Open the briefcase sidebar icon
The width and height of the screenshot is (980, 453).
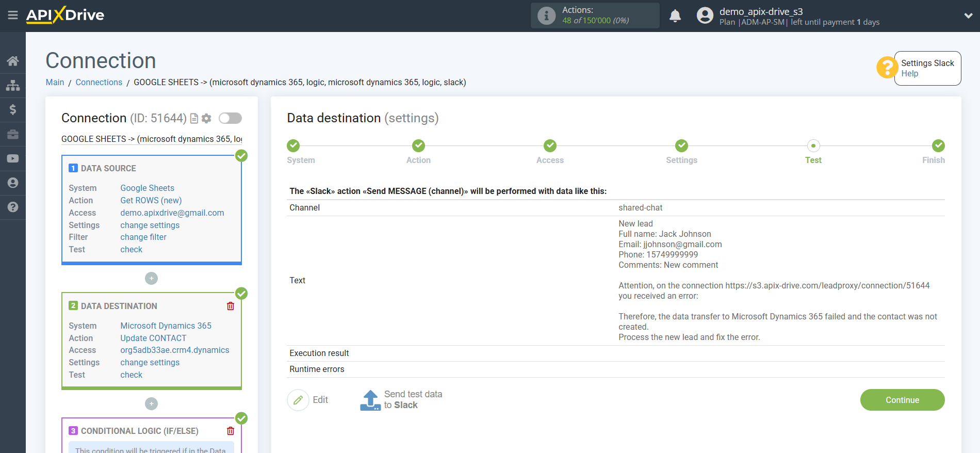tap(13, 134)
